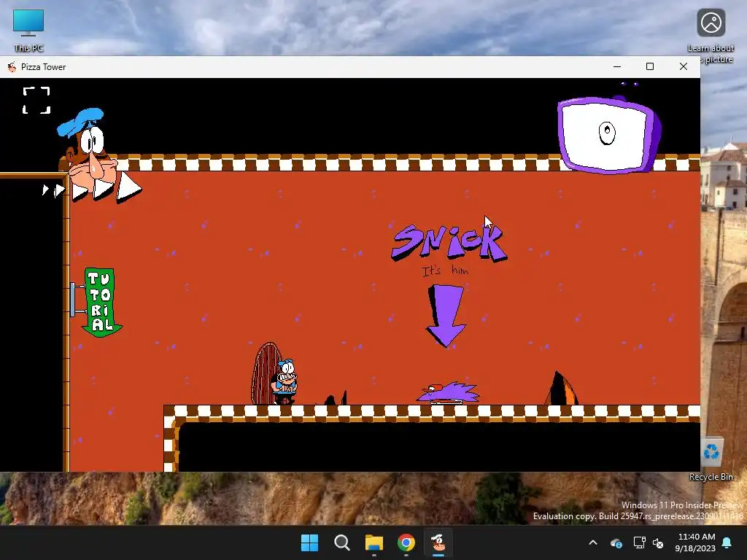Click the Pizza Tower title bar icon
Viewport: 747px width, 560px height.
(12, 66)
